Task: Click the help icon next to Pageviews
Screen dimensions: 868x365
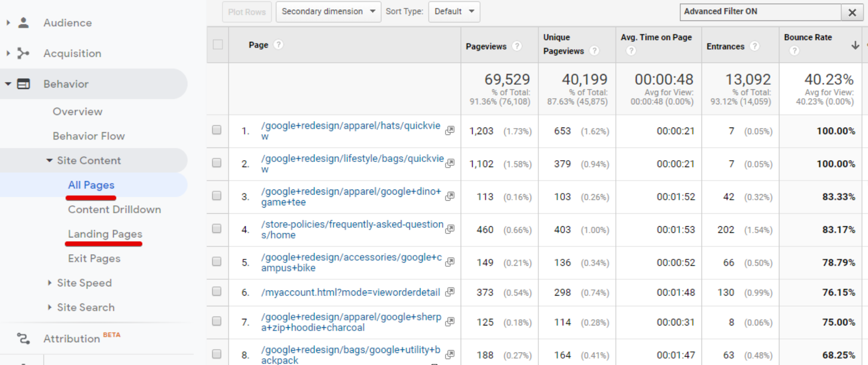Action: tap(517, 46)
